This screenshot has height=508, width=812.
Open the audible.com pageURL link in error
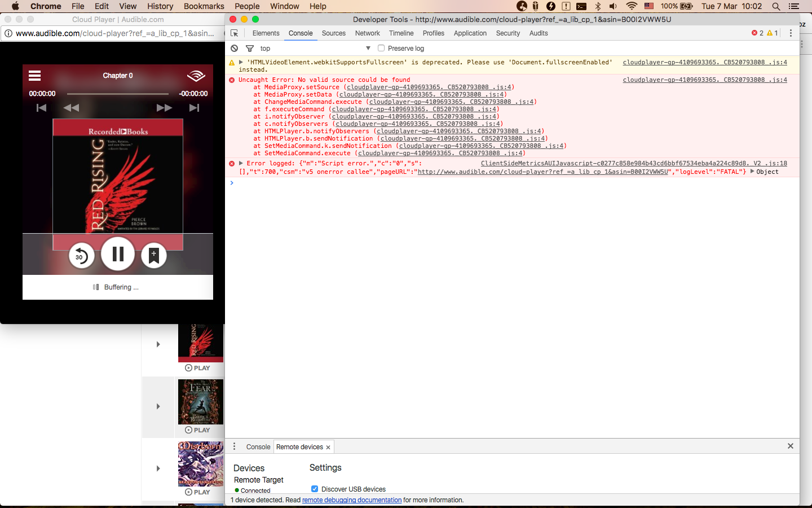(542, 172)
